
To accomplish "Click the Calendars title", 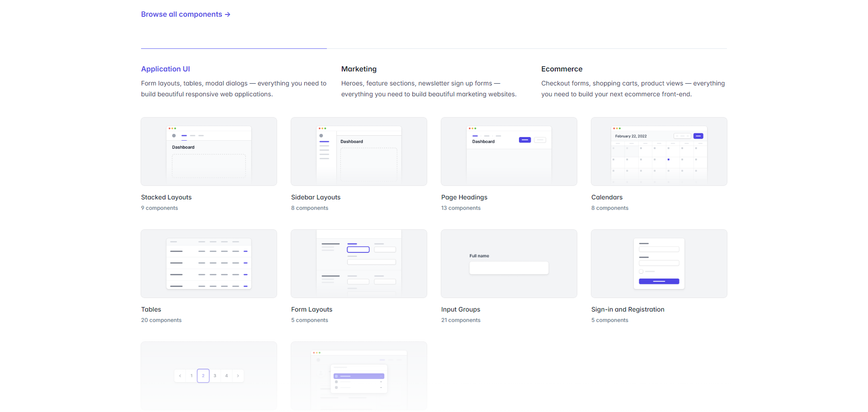I will pyautogui.click(x=607, y=197).
